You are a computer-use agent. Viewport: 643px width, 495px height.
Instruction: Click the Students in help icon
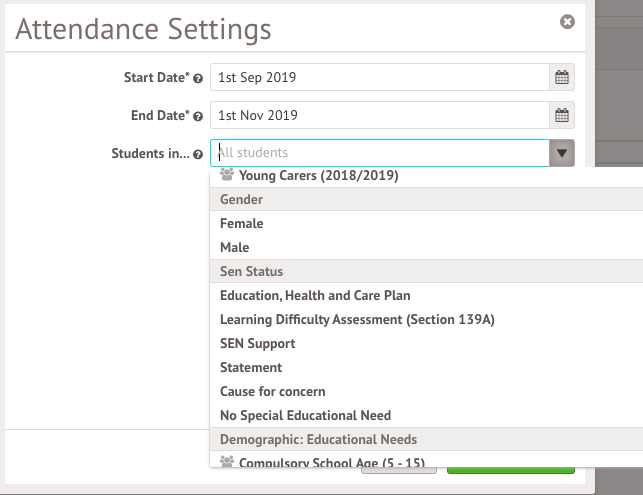pos(198,154)
